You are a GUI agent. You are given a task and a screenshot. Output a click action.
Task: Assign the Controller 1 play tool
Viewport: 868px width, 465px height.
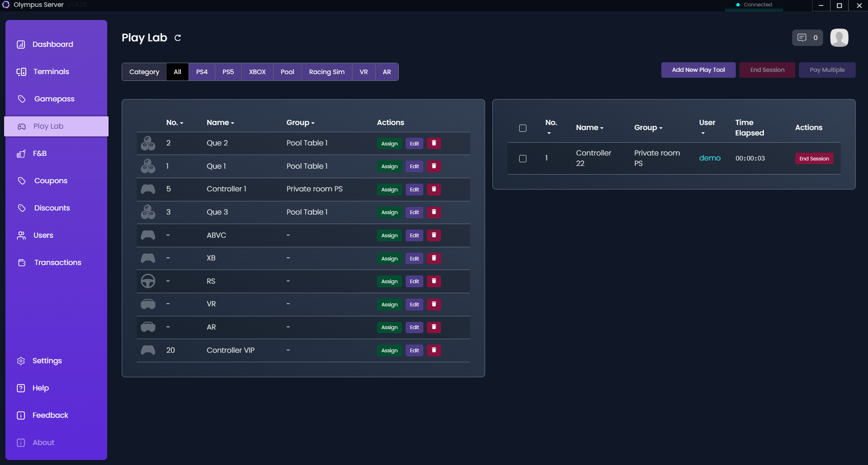pyautogui.click(x=389, y=189)
